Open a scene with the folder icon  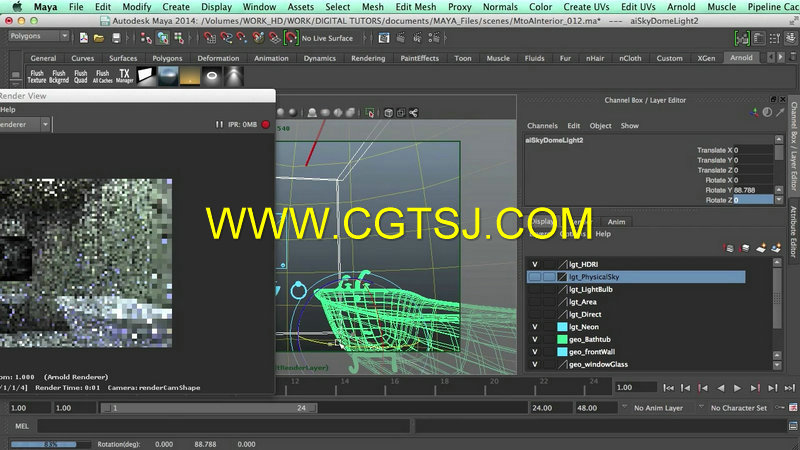coord(99,38)
